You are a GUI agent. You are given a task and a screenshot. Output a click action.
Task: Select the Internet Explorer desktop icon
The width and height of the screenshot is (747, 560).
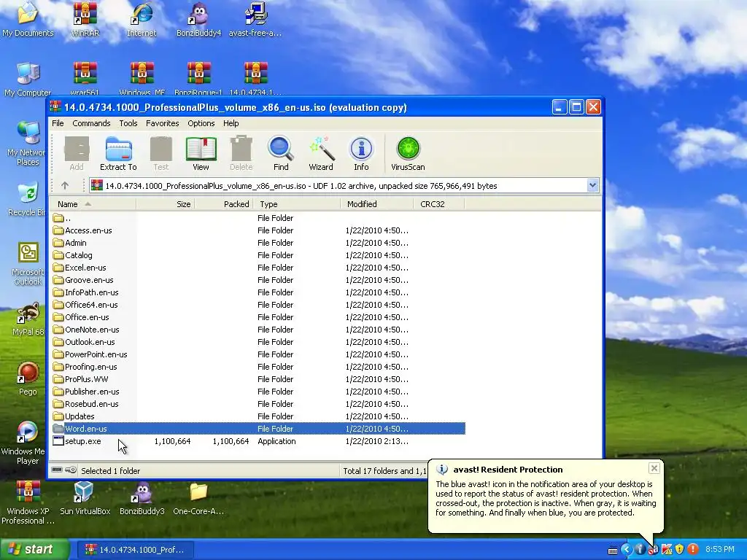coord(142,20)
